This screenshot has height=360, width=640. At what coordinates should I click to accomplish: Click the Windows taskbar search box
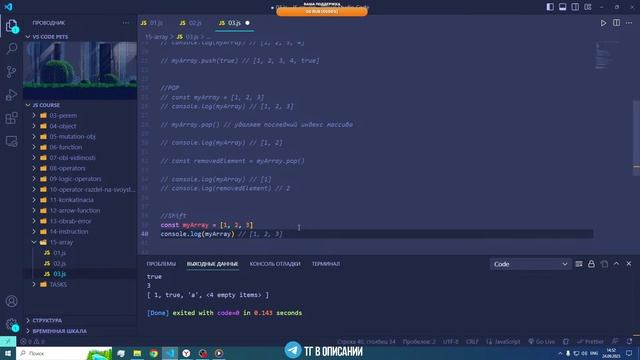pos(64,353)
